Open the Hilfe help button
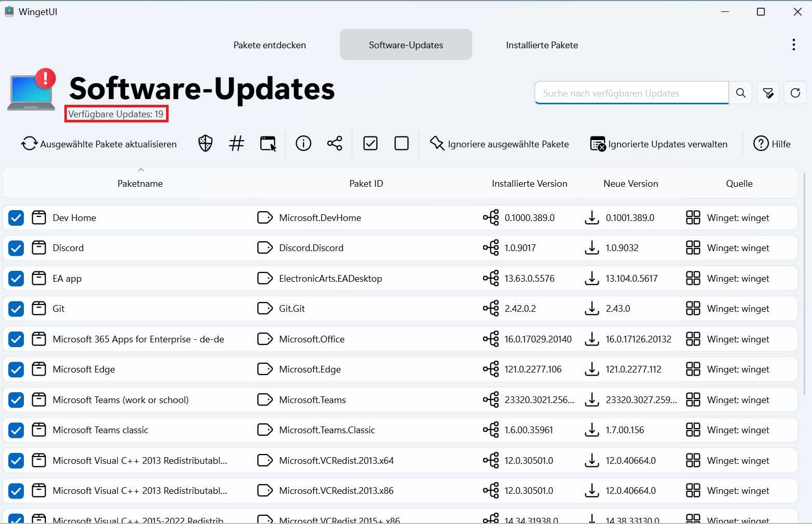The height and width of the screenshot is (524, 812). [x=772, y=144]
